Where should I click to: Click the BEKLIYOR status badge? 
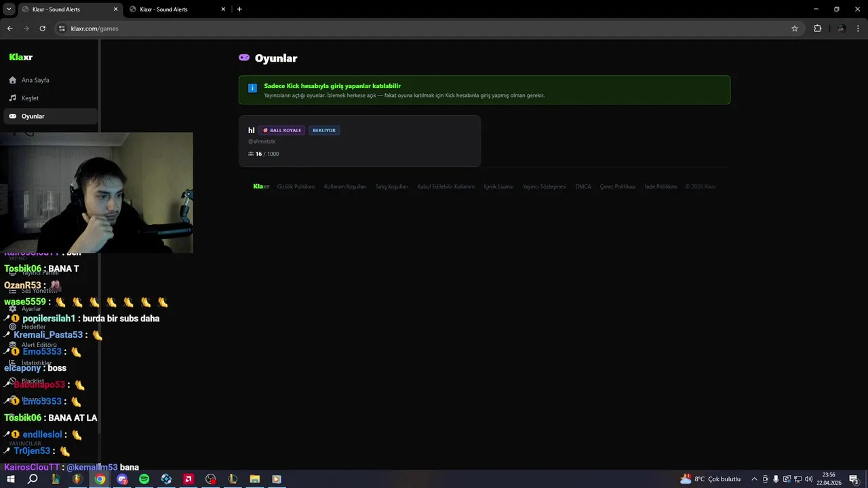324,130
